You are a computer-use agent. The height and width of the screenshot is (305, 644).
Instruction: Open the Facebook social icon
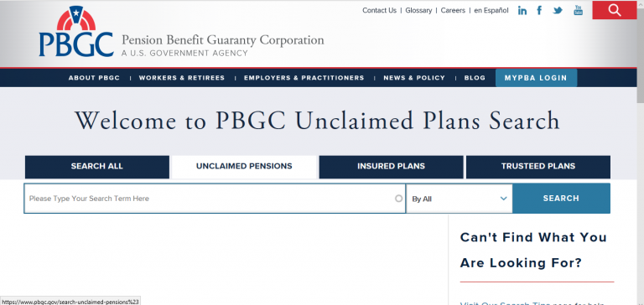(539, 10)
